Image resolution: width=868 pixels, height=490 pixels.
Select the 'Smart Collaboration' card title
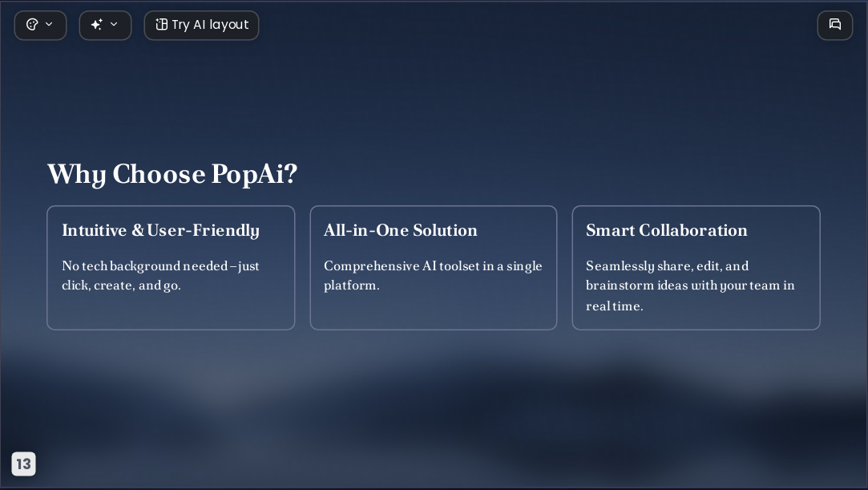click(667, 230)
